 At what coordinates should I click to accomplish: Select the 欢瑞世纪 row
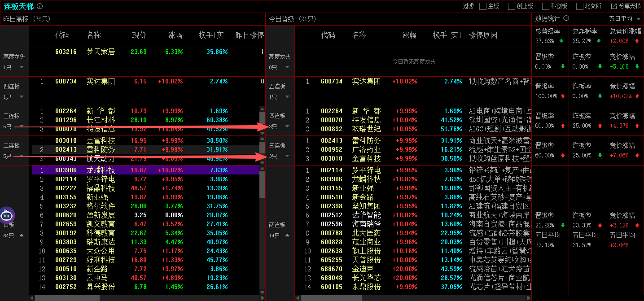(413, 129)
